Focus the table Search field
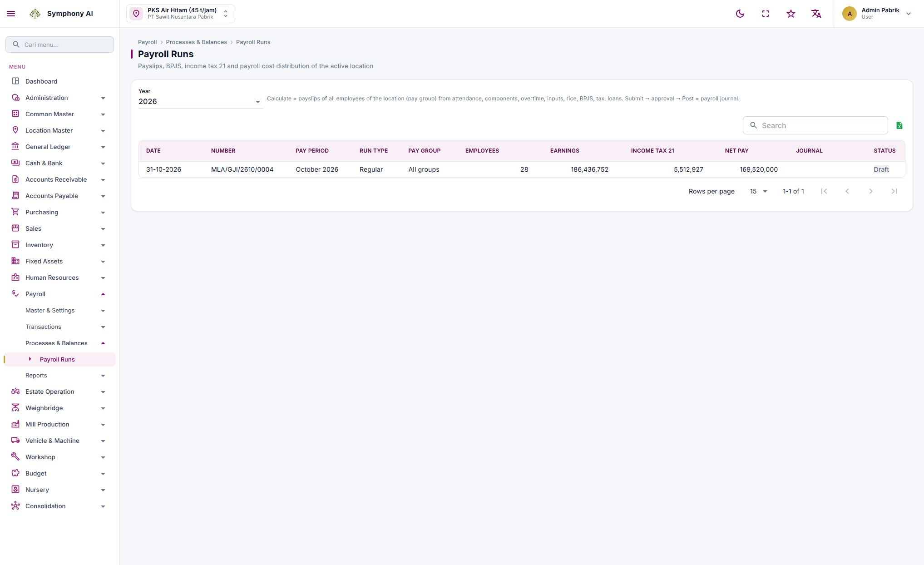 815,125
